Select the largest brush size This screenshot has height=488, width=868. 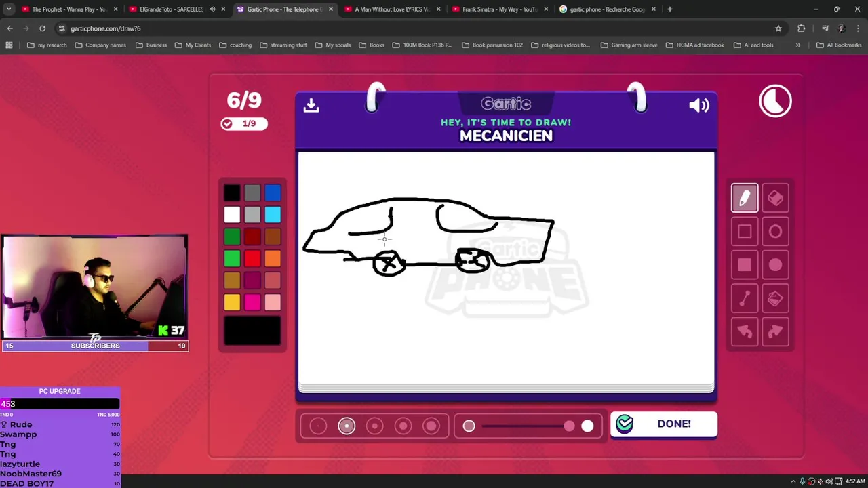coord(431,426)
